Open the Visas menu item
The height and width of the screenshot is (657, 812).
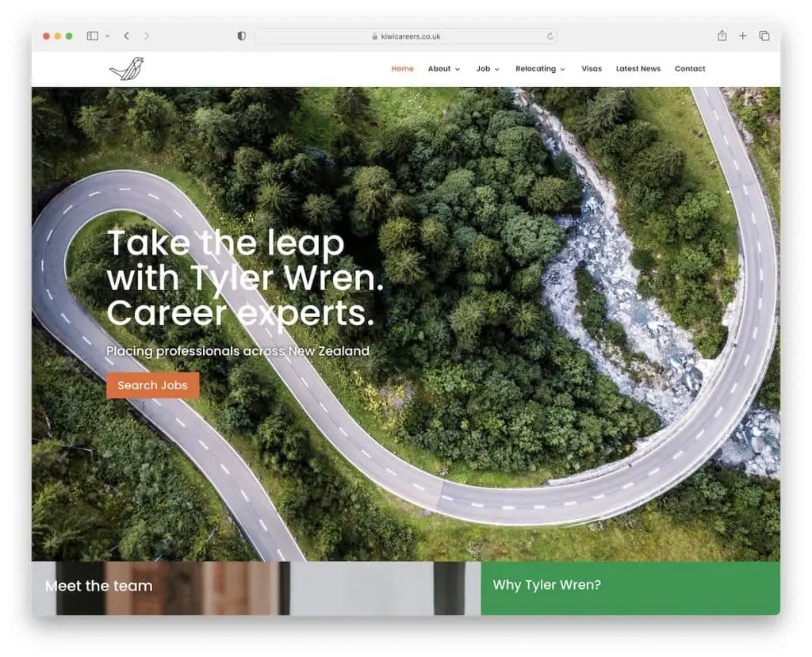coord(591,69)
